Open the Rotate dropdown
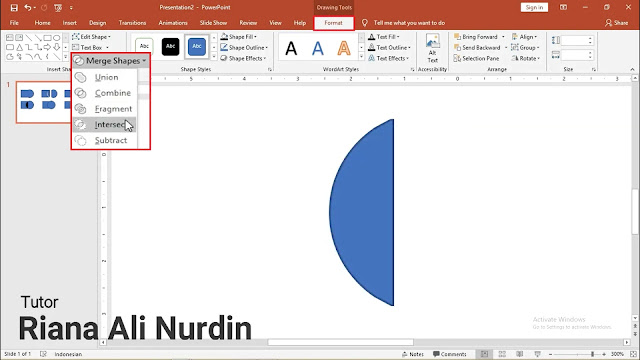640x360 pixels. 526,58
